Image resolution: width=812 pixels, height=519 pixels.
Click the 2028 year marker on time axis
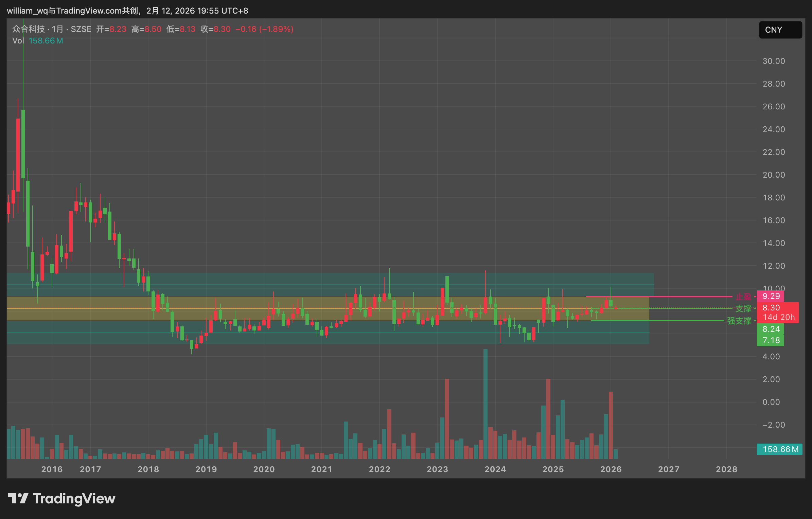727,469
